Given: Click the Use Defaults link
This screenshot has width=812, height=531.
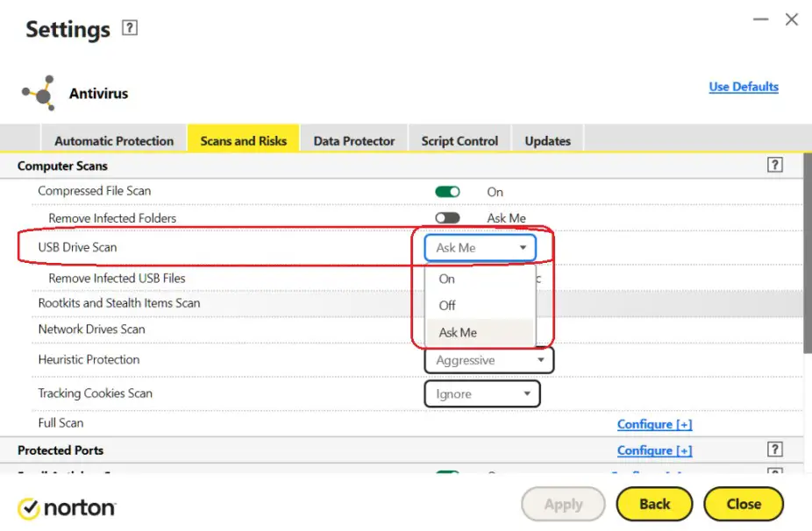Looking at the screenshot, I should point(744,87).
